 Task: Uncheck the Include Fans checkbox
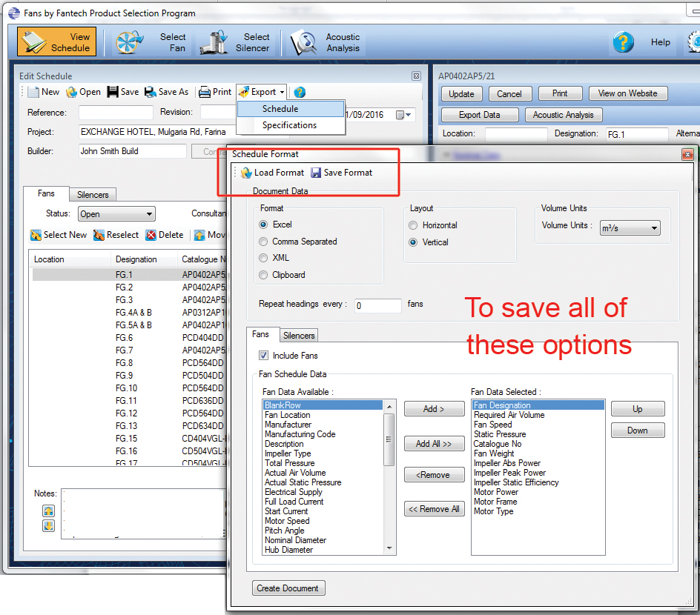point(264,355)
